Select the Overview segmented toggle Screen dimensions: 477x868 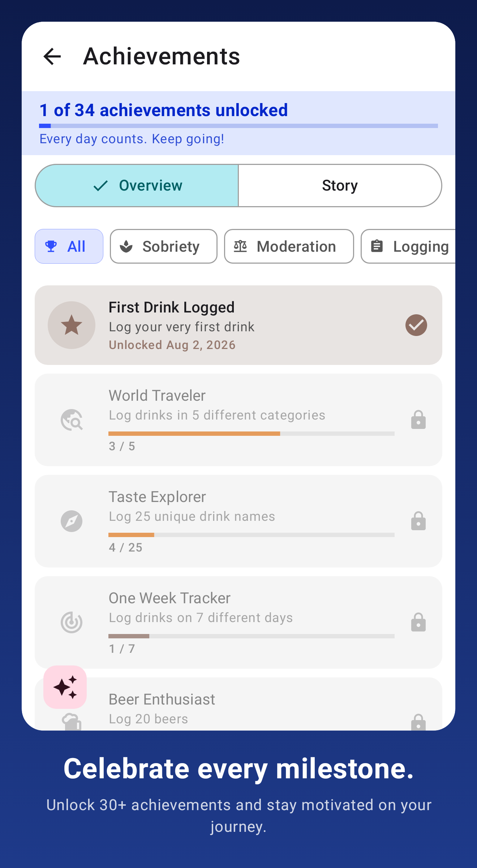pyautogui.click(x=137, y=186)
